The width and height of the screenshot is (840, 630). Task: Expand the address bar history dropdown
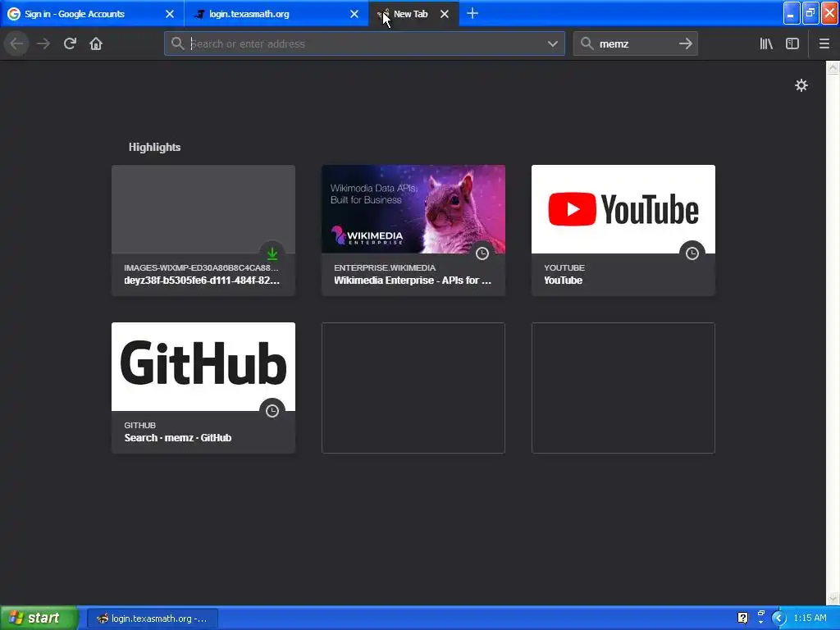coord(552,43)
